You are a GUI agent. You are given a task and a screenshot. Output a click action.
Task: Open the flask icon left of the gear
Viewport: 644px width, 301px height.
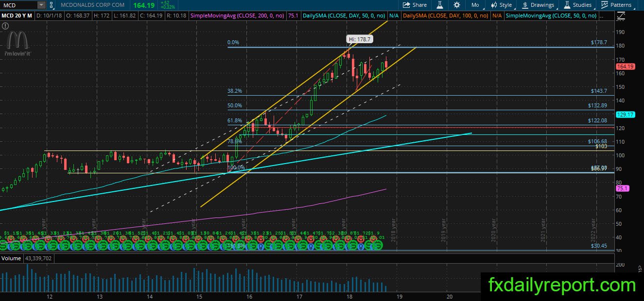pyautogui.click(x=440, y=5)
